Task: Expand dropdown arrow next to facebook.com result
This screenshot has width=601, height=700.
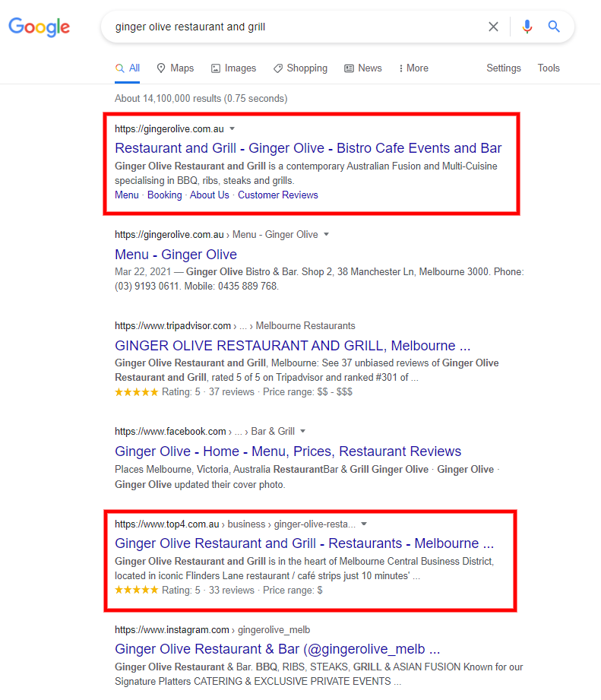Action: pos(302,432)
